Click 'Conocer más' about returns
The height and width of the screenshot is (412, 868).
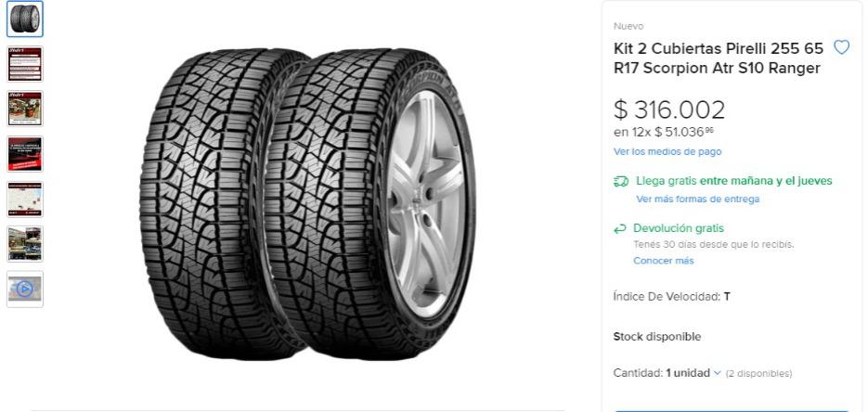click(663, 261)
